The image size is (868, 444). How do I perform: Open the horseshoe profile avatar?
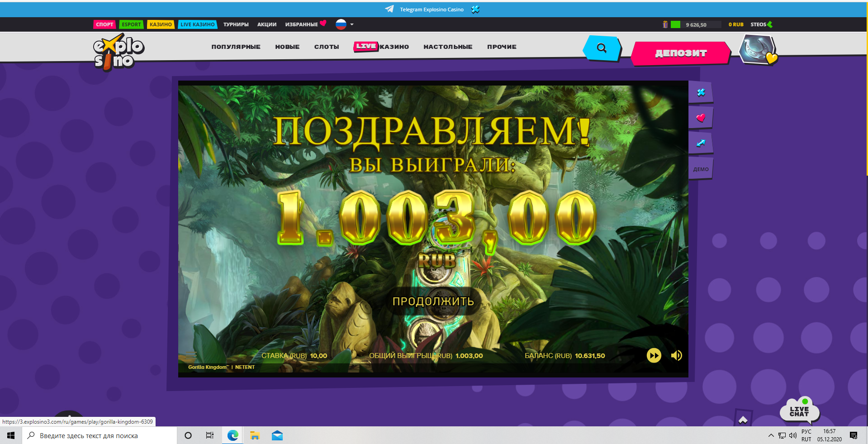pos(757,49)
